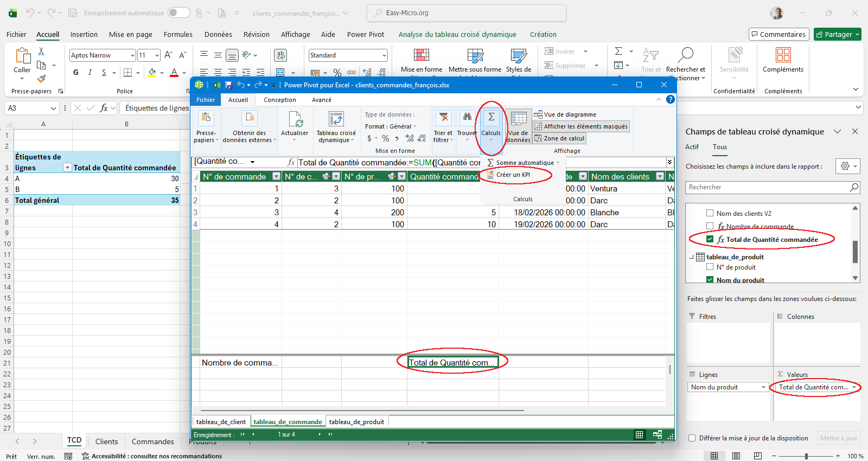
Task: Open the Étiquettes de lignes filter dropdown
Action: [67, 168]
